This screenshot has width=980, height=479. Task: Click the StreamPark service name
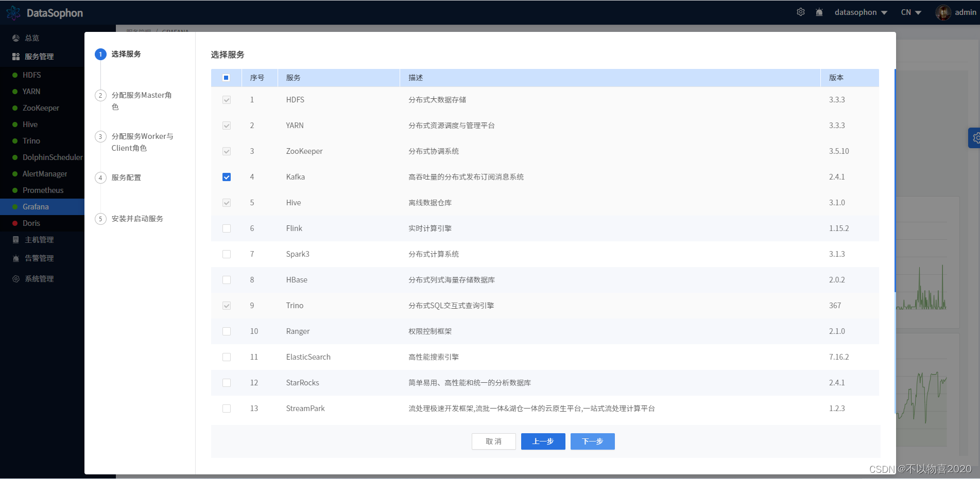(305, 409)
